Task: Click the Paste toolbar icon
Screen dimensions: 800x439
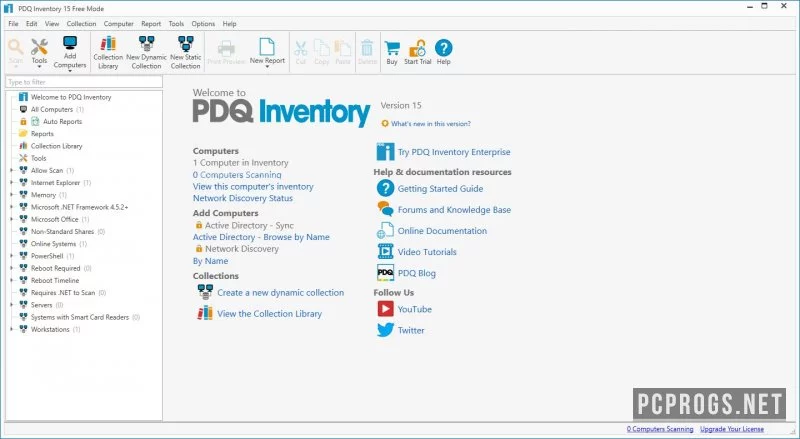Action: coord(343,48)
